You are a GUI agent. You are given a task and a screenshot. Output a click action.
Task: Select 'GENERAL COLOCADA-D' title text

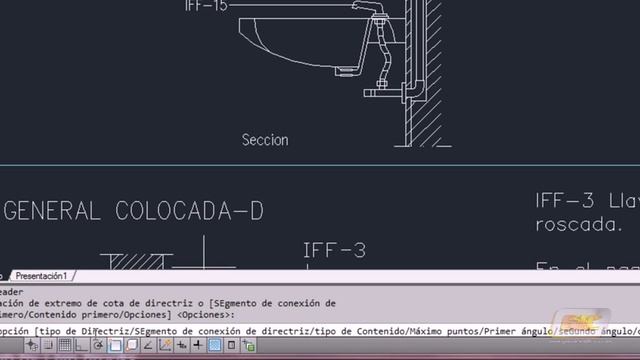coord(134,211)
